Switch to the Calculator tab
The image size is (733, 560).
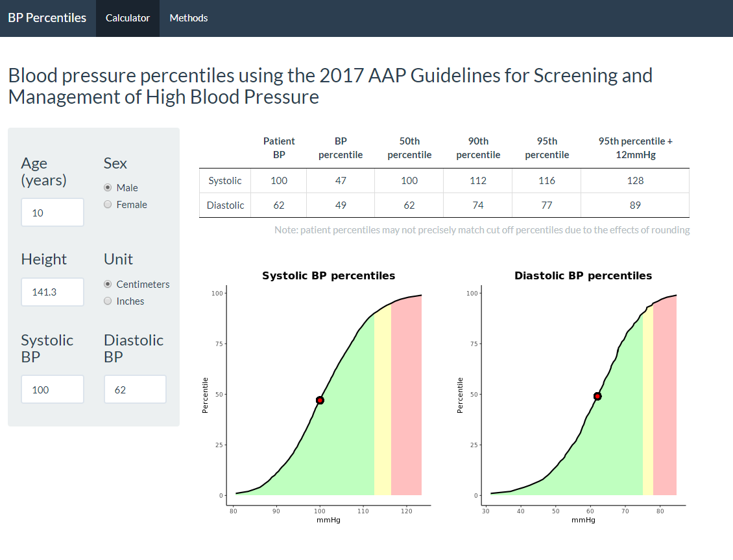click(x=128, y=18)
